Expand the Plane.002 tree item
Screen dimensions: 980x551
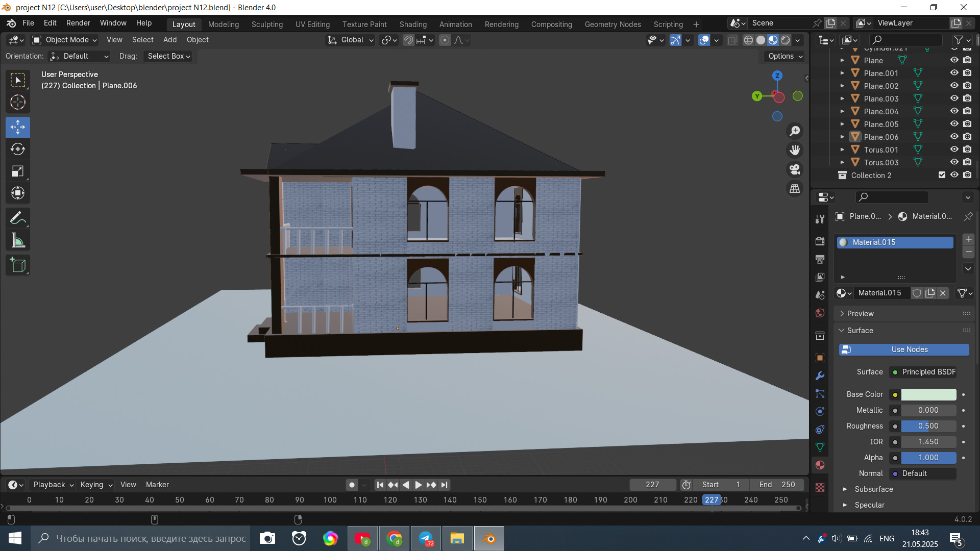(842, 86)
